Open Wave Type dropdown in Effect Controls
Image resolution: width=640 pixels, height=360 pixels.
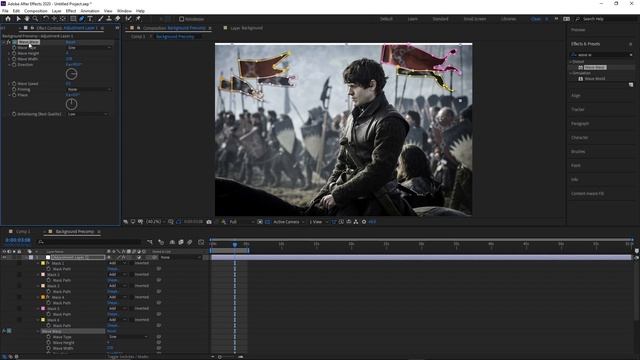(x=89, y=48)
